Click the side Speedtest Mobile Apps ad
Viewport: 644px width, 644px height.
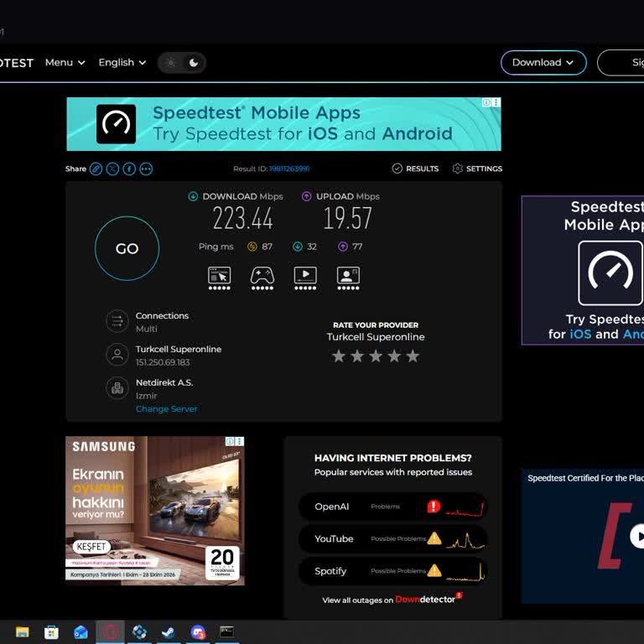(583, 270)
